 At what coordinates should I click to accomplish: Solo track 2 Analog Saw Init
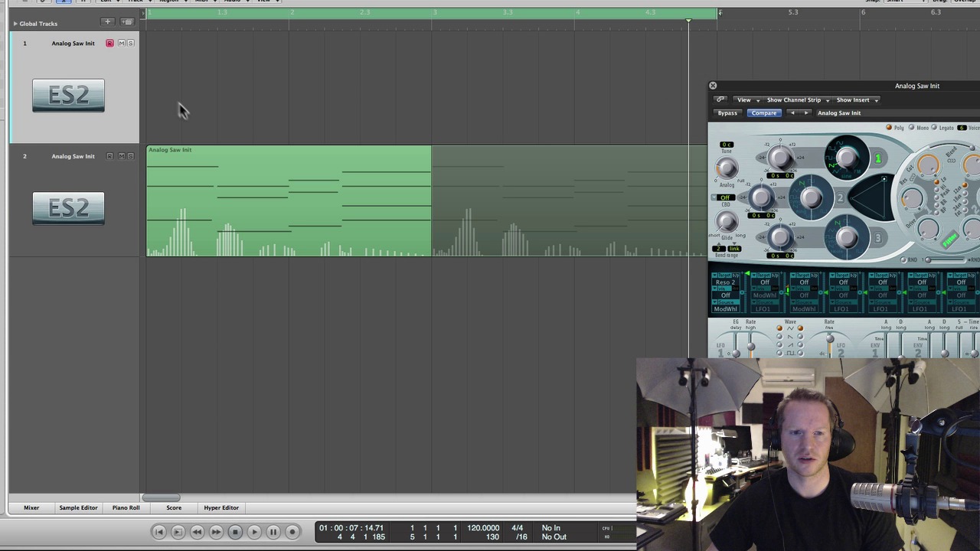[130, 156]
